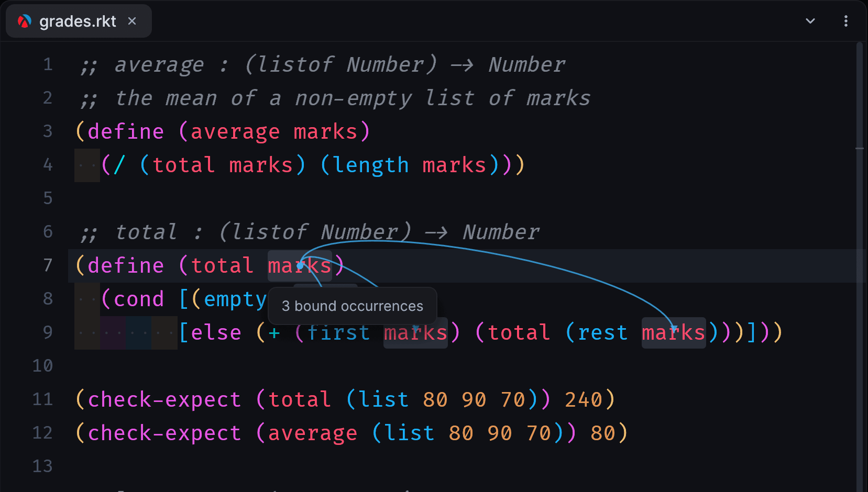868x492 pixels.
Task: Click 'define' on line 7
Action: coord(126,266)
